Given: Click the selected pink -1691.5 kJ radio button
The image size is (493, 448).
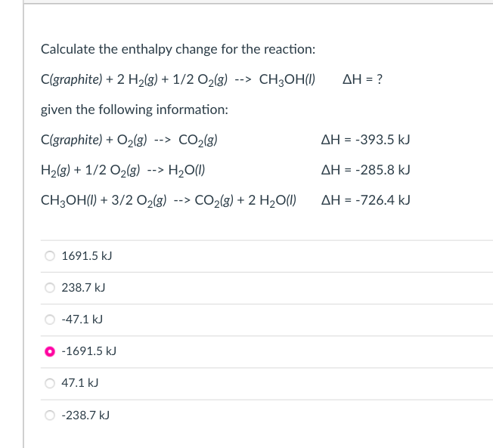Looking at the screenshot, I should click(50, 351).
